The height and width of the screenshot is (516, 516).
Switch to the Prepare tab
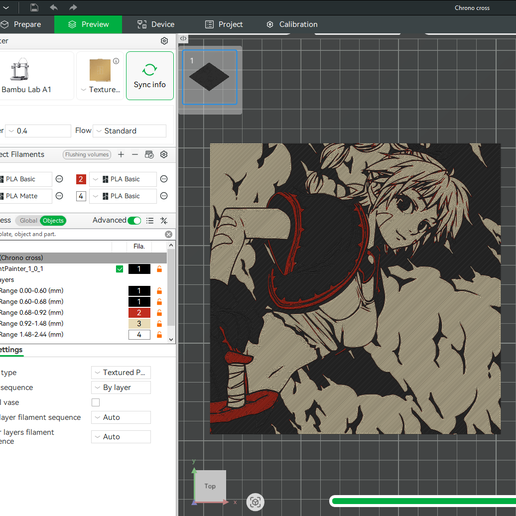pos(21,24)
